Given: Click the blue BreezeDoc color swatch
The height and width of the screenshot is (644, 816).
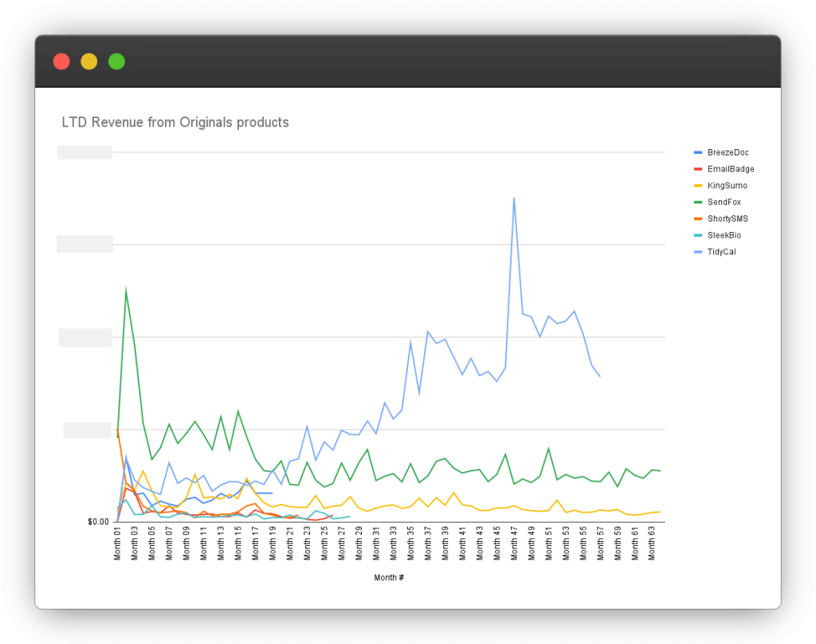Looking at the screenshot, I should click(x=697, y=152).
